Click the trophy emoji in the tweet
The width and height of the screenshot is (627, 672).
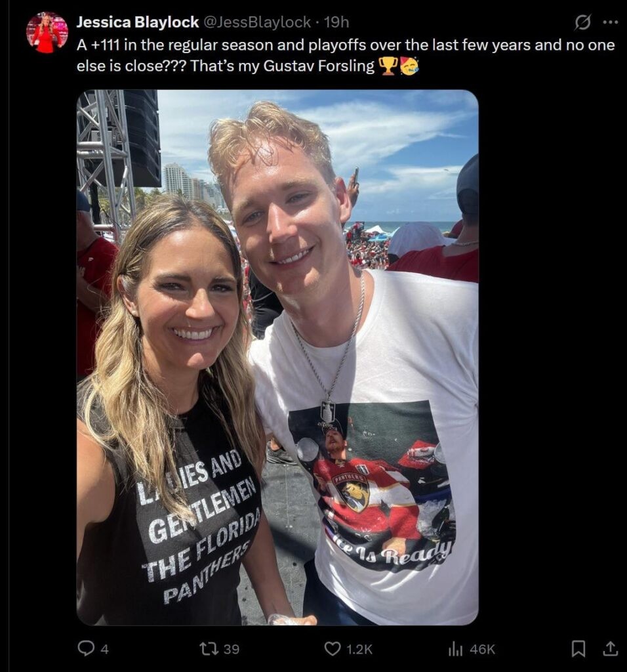tap(388, 66)
